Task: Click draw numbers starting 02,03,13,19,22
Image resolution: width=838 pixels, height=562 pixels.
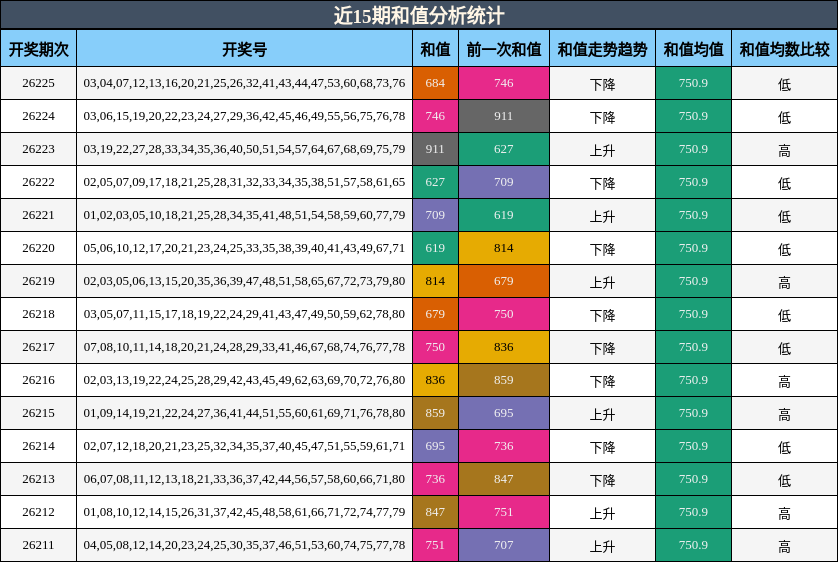Action: (244, 380)
